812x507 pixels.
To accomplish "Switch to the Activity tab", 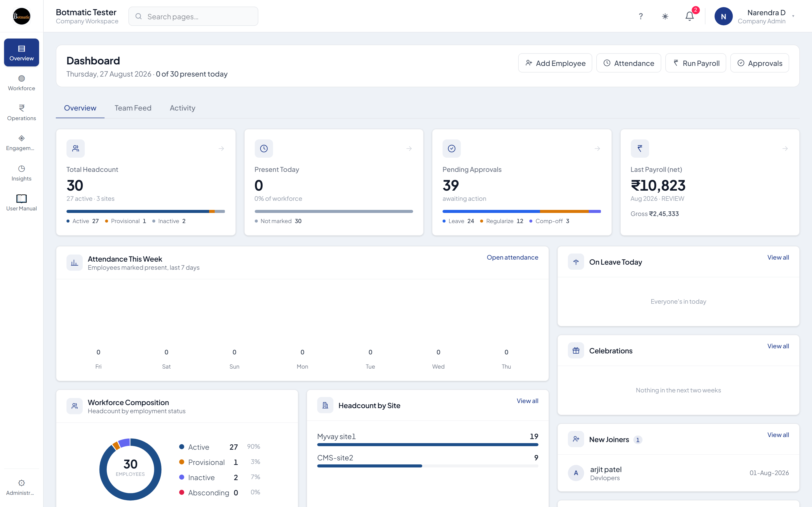I will pyautogui.click(x=182, y=108).
